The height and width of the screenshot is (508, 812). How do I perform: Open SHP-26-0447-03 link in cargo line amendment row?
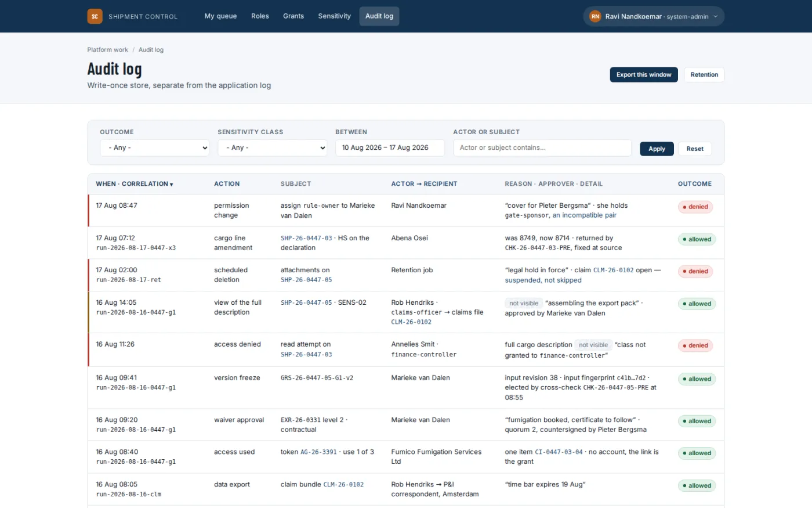(x=306, y=238)
